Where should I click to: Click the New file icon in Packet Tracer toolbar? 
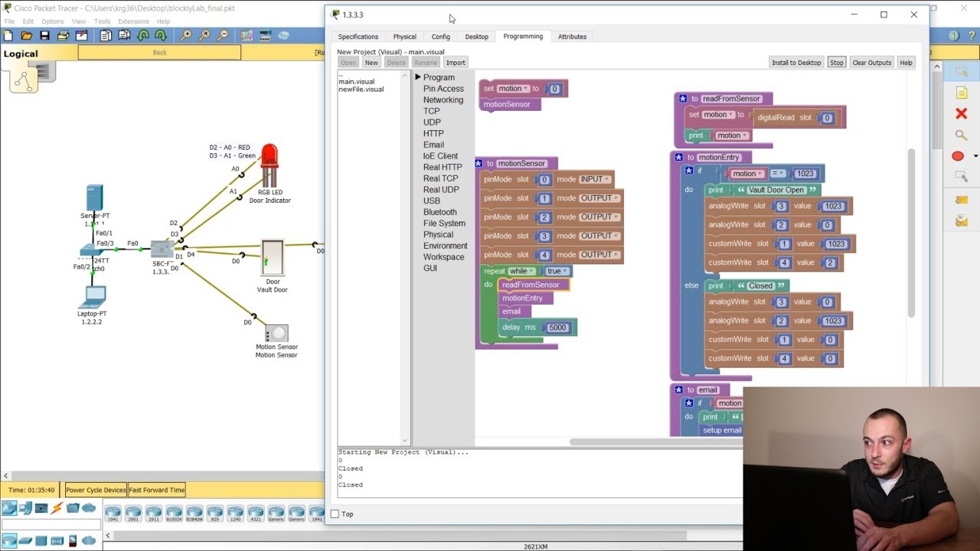coord(8,35)
